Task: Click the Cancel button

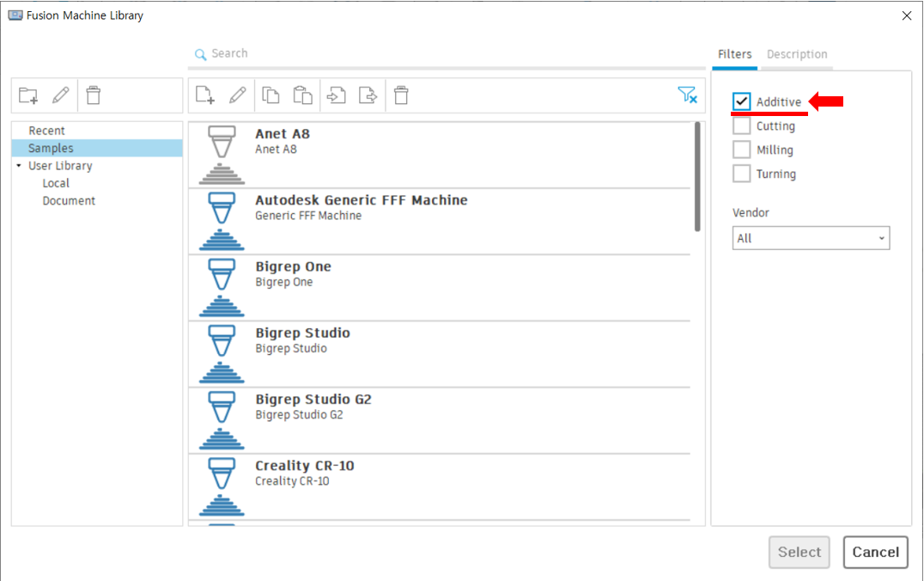Action: point(875,552)
